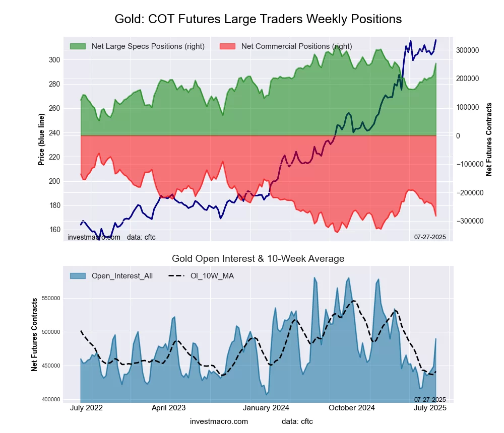The image size is (504, 433).
Task: Click the Net Commercial Positions legend label
Action: pos(296,46)
